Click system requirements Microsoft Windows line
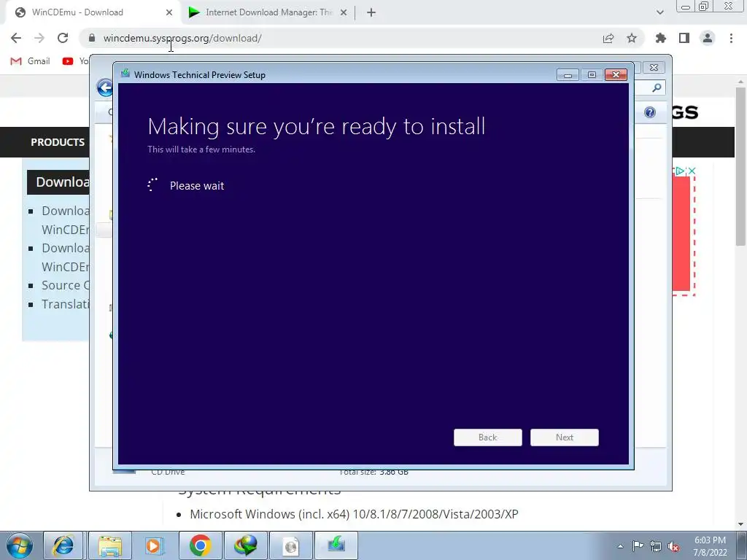Screen dimensions: 747x560 coord(354,514)
